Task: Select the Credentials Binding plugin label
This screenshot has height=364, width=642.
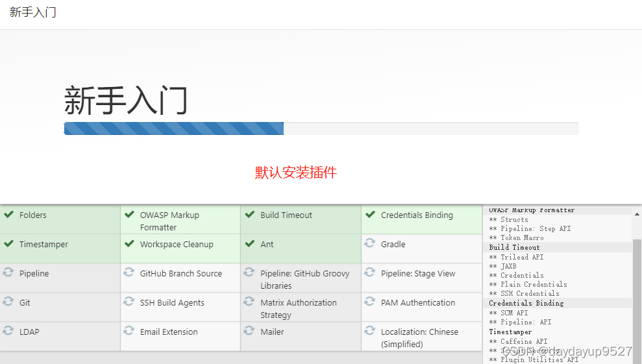Action: [417, 215]
